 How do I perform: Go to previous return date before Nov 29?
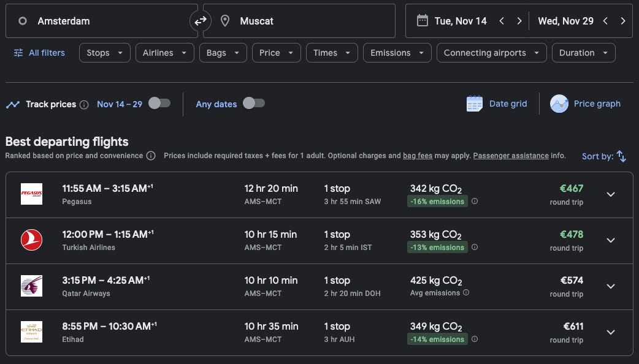click(x=605, y=21)
